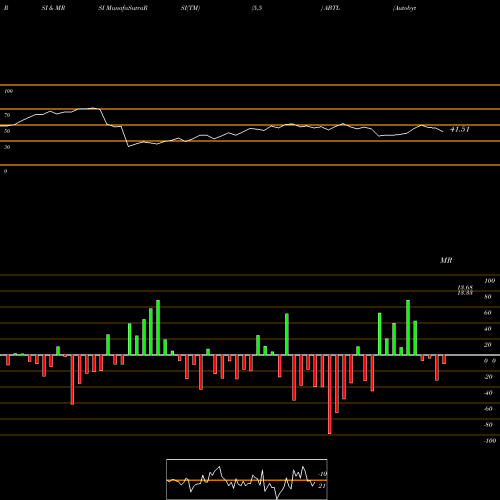Viewport: 500px width, 500px height.
Task: Click the tallest red bar near -100
Action: 330,394
